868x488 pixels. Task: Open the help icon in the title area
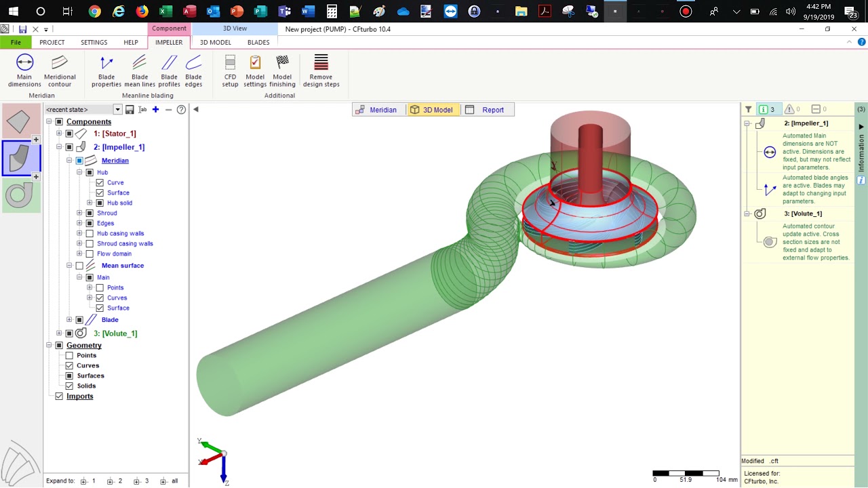(862, 42)
